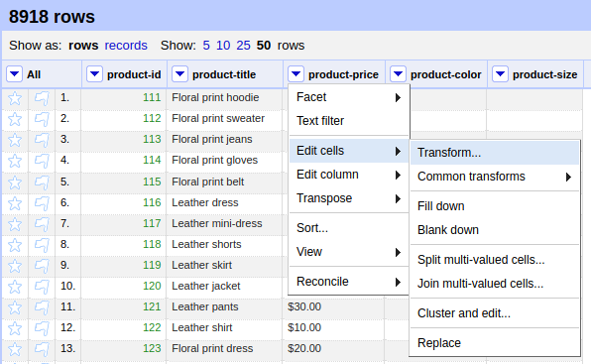Flag row 9 Leather skirt
Screen dimensions: 591x364
click(x=42, y=266)
